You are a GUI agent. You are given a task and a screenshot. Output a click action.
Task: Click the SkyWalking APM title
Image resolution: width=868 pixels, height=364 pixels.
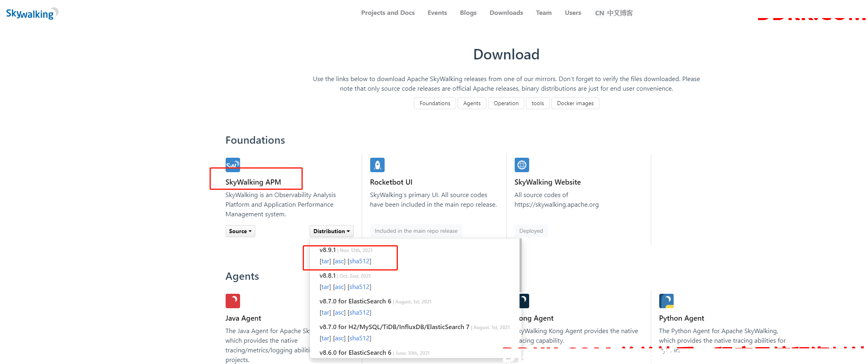click(253, 182)
